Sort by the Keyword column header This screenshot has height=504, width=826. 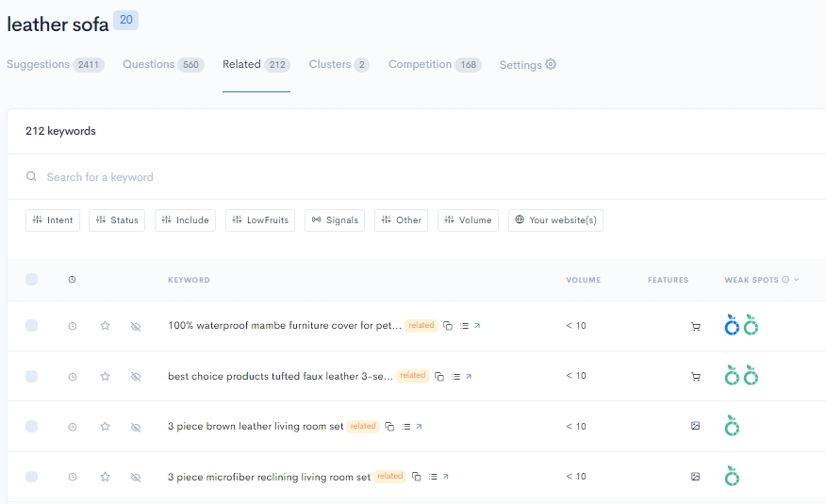(x=189, y=280)
